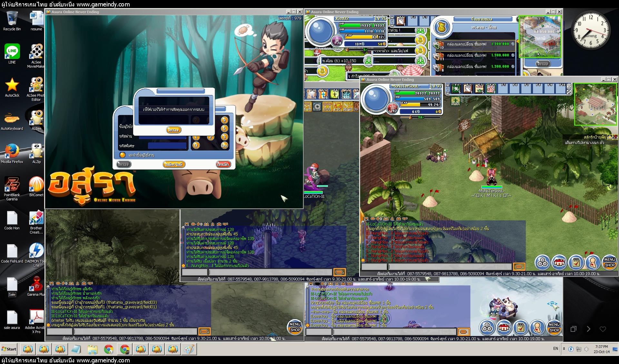Open quest clipboard icon in MoNsTerSouL window

(576, 263)
